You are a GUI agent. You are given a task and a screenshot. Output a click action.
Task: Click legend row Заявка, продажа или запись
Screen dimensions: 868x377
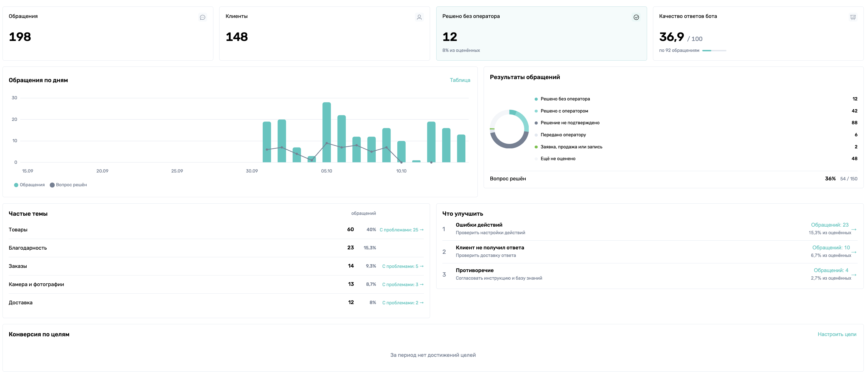click(x=696, y=147)
